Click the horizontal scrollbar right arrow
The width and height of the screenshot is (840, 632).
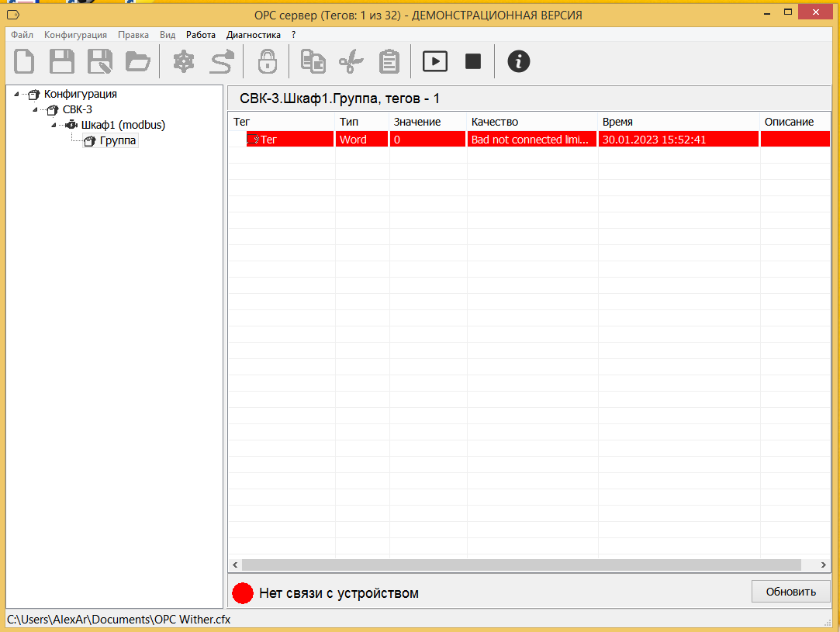pyautogui.click(x=824, y=565)
